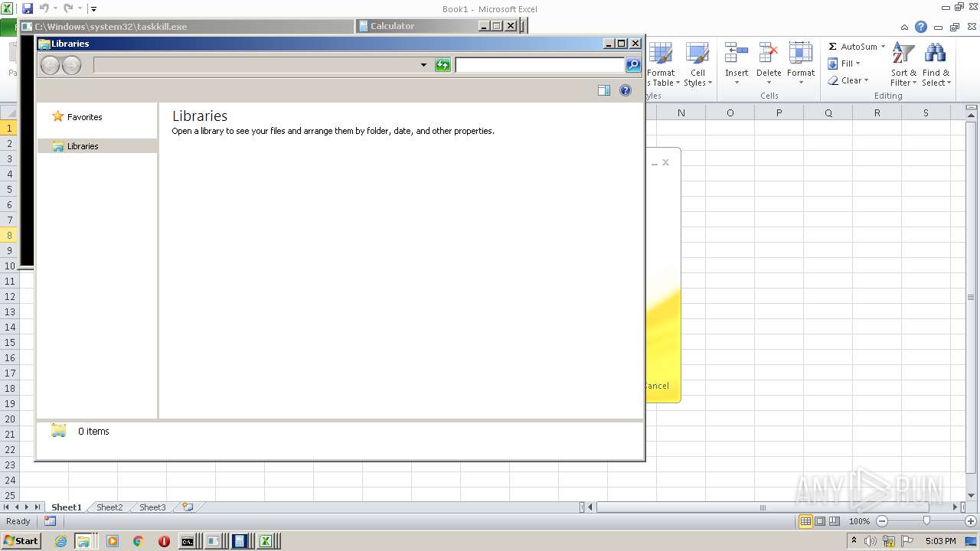Minimize the Excel ribbon
The height and width of the screenshot is (551, 980).
coord(905,27)
